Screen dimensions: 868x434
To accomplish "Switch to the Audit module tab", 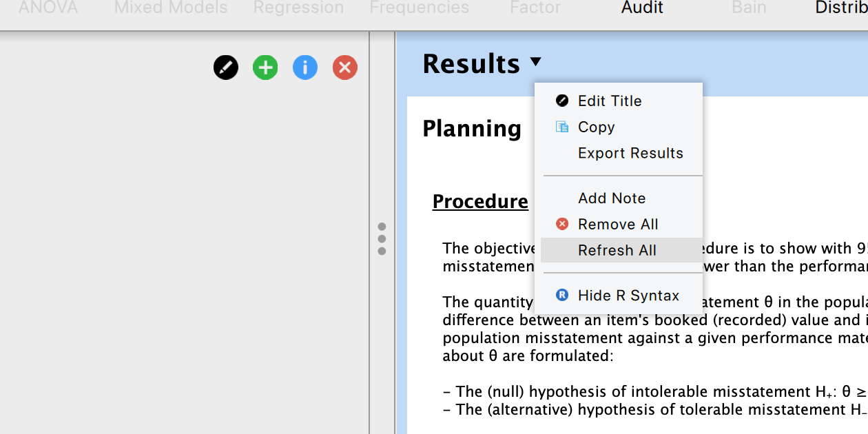I will click(641, 8).
